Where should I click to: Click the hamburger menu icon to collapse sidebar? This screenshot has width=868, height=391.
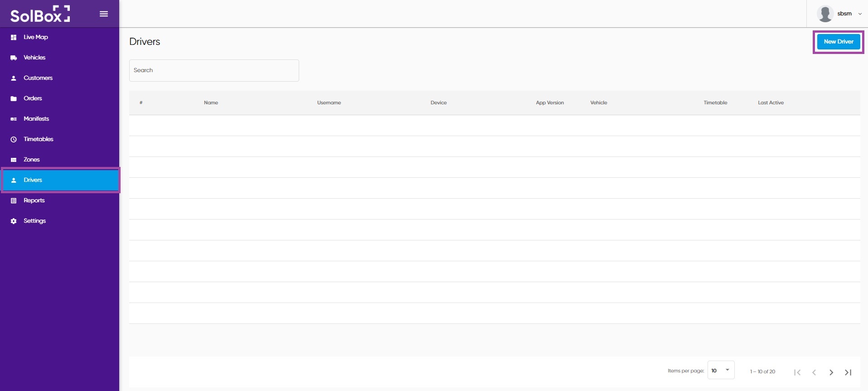[104, 14]
